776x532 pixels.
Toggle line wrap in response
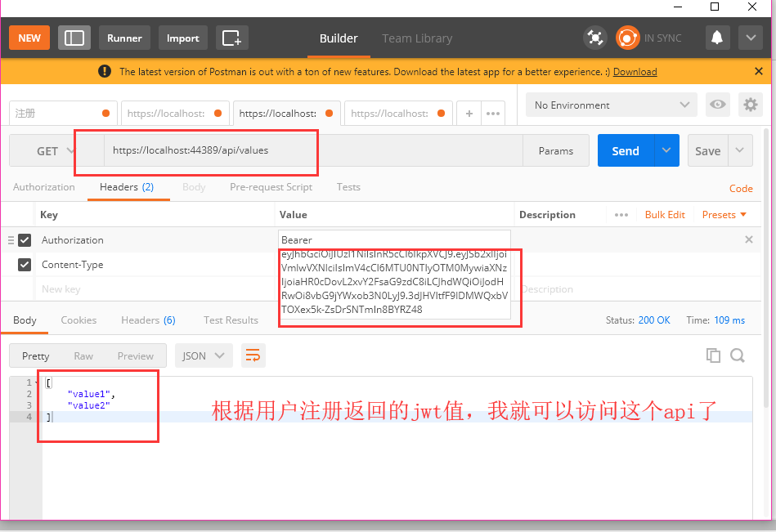[x=253, y=355]
